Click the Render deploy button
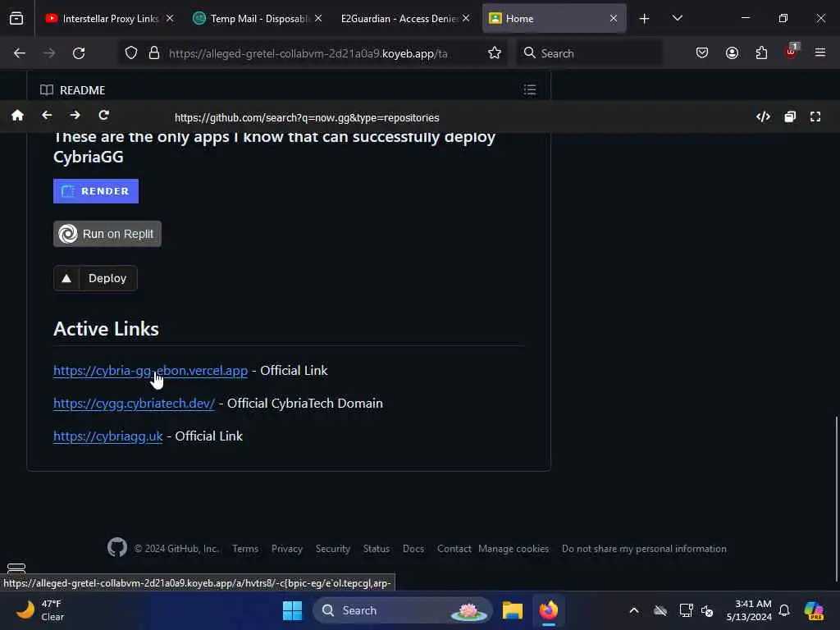The height and width of the screenshot is (630, 840). (96, 191)
